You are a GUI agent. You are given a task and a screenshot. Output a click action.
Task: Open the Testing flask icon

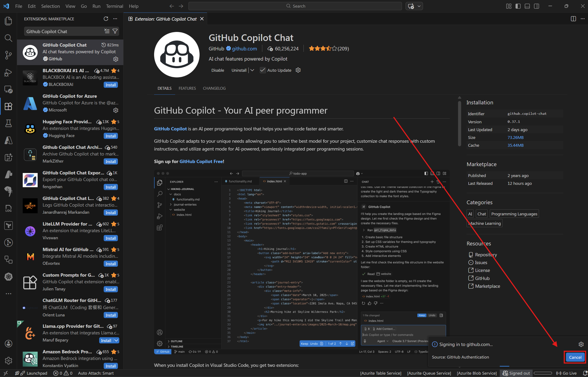point(8,123)
